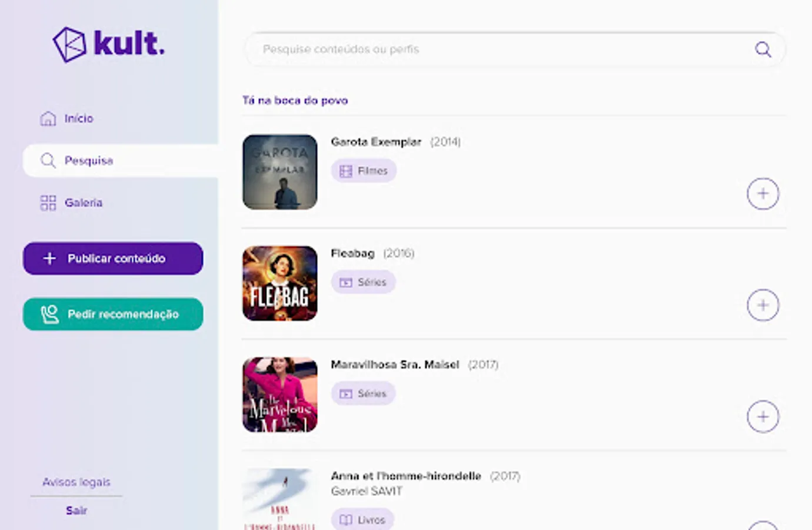Add Garota Exemplar with plus icon

coord(763,194)
